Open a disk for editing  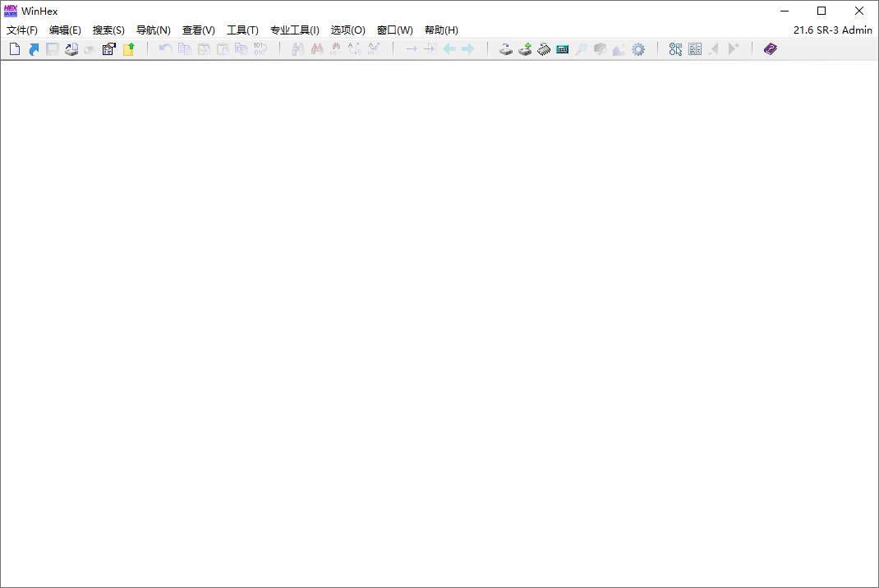coord(506,48)
